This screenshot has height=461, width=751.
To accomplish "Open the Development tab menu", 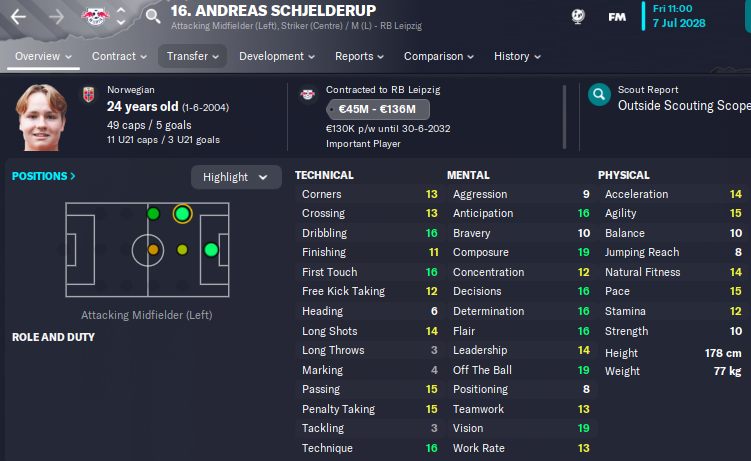I will coord(277,56).
